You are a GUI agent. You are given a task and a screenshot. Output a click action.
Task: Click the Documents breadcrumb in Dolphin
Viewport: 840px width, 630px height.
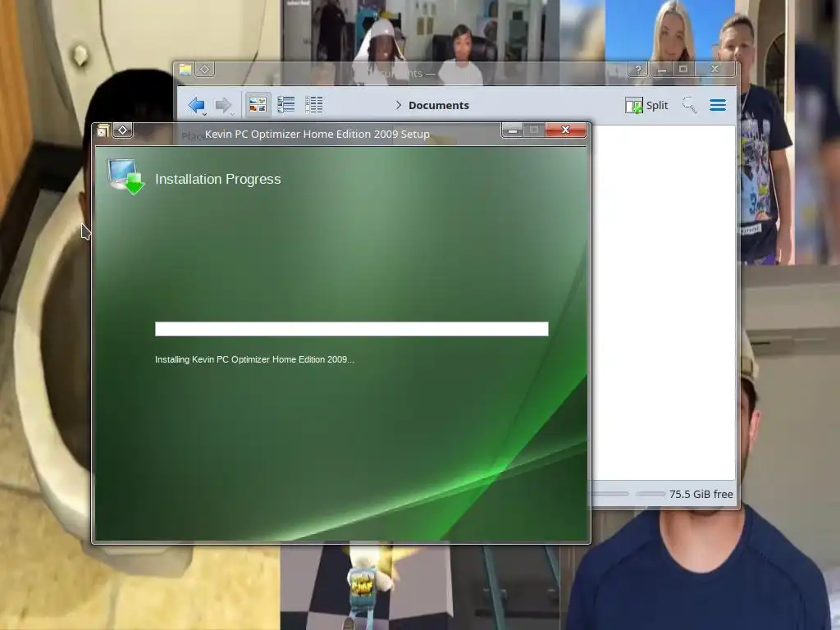pyautogui.click(x=439, y=106)
